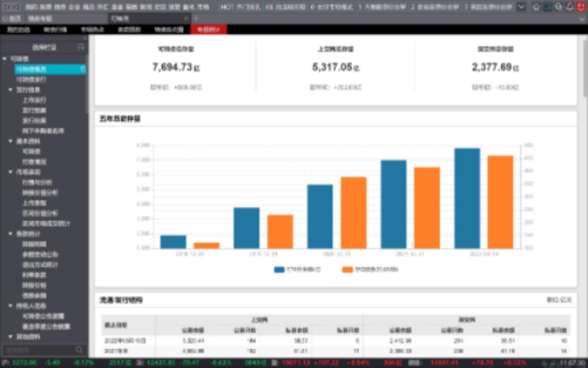Open 利率条款 in the sidebar tree
This screenshot has height=368, width=588.
pyautogui.click(x=34, y=275)
